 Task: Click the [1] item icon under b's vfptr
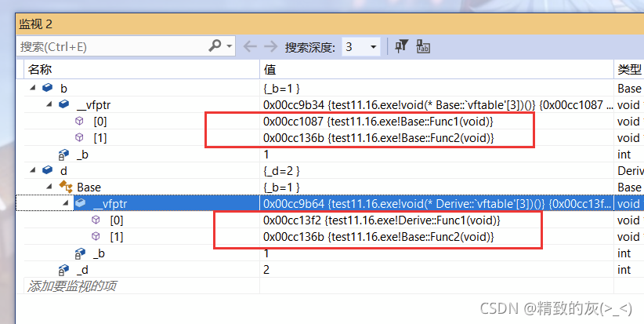(79, 137)
